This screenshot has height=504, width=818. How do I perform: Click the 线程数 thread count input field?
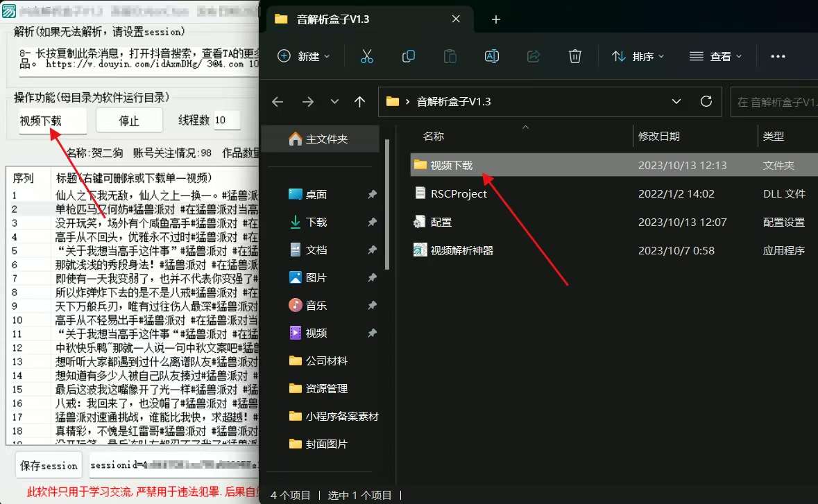point(227,121)
